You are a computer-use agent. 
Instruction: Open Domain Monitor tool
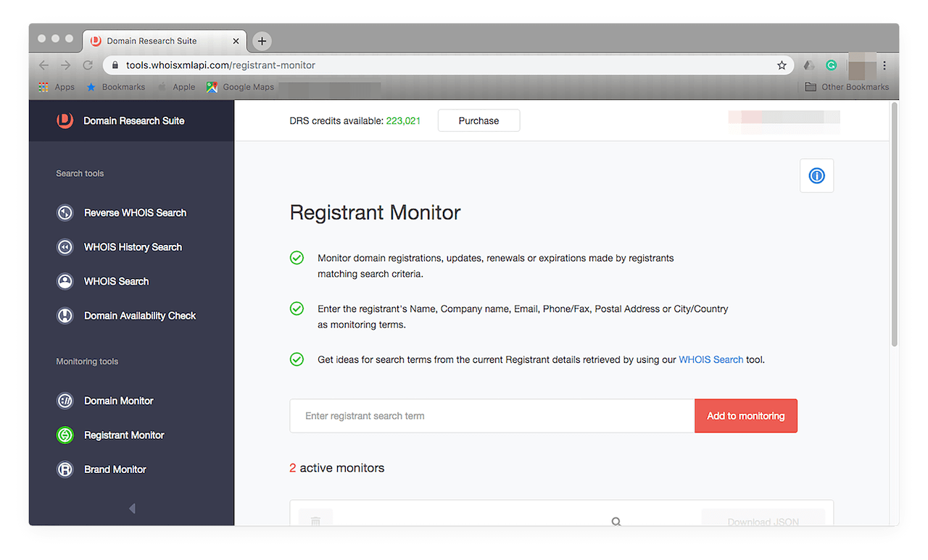pos(119,401)
